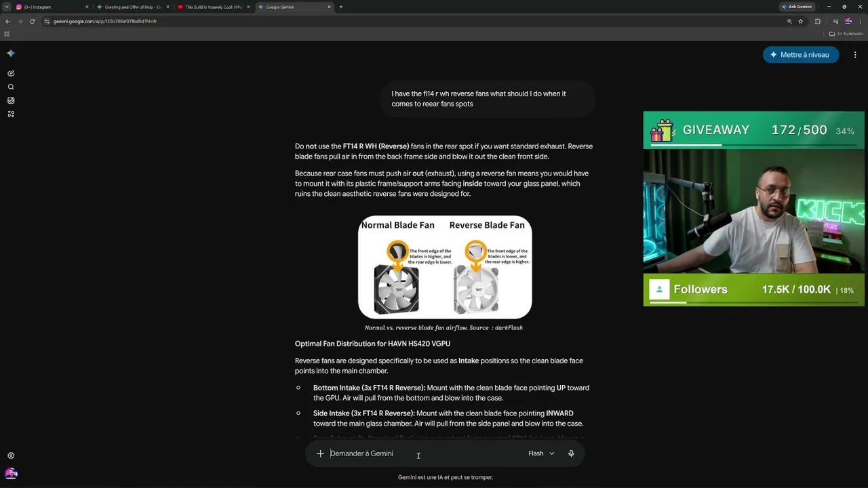Click the Chrome profile avatar in toolbar
The width and height of the screenshot is (868, 488).
coord(848,21)
